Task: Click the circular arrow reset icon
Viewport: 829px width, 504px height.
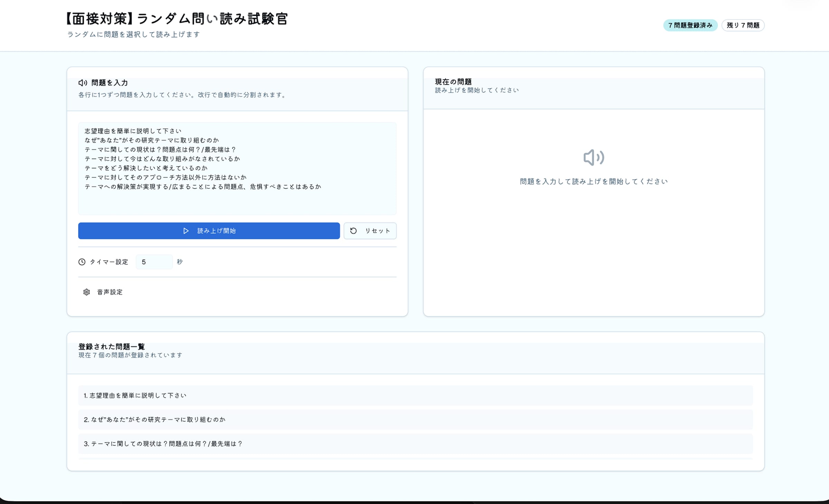Action: click(x=353, y=231)
